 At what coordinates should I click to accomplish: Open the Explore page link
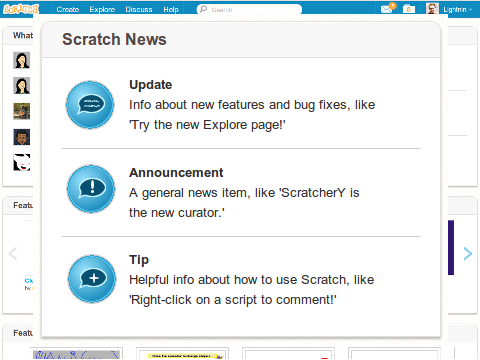(102, 10)
